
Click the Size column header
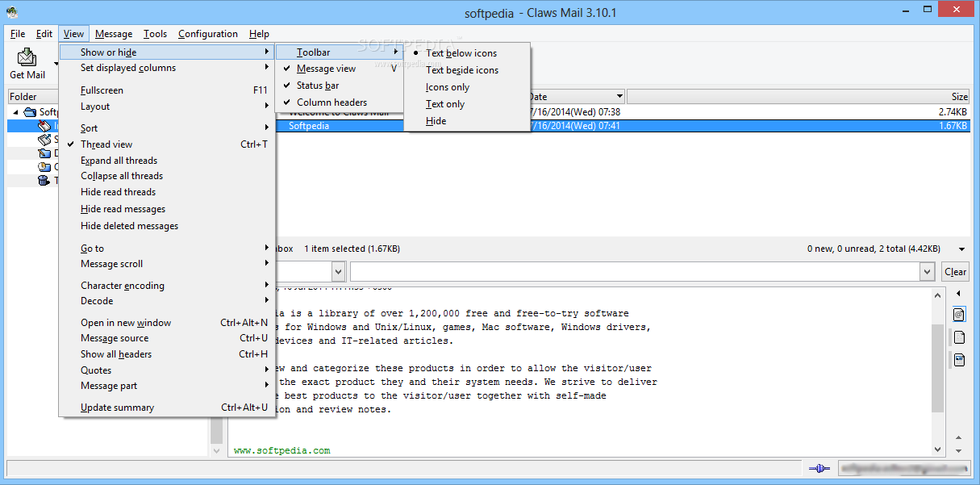799,97
